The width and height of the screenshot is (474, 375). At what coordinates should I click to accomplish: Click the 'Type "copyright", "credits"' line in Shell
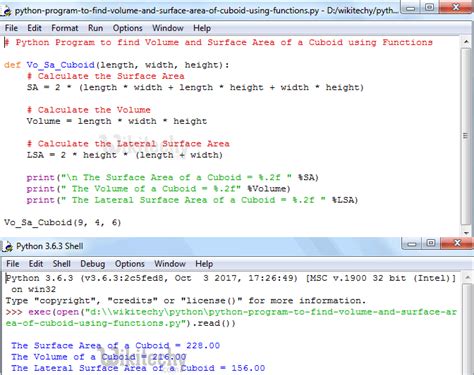click(x=186, y=301)
